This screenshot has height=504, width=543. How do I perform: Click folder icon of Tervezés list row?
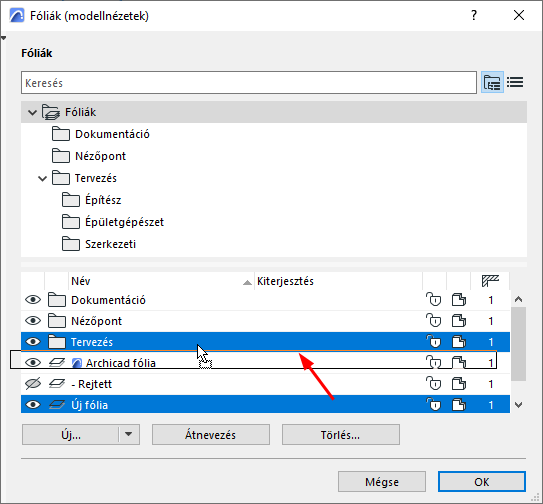tap(57, 342)
